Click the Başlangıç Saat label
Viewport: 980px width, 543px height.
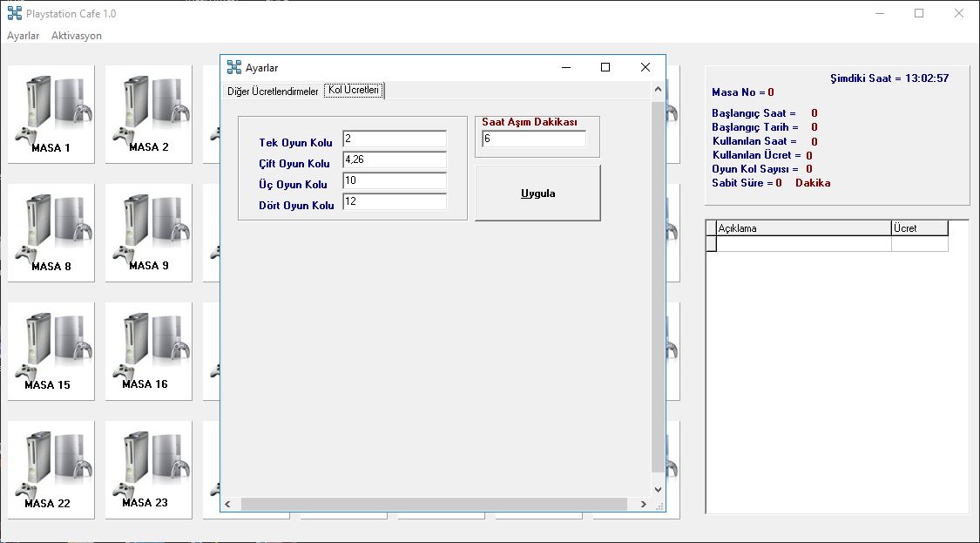click(754, 113)
